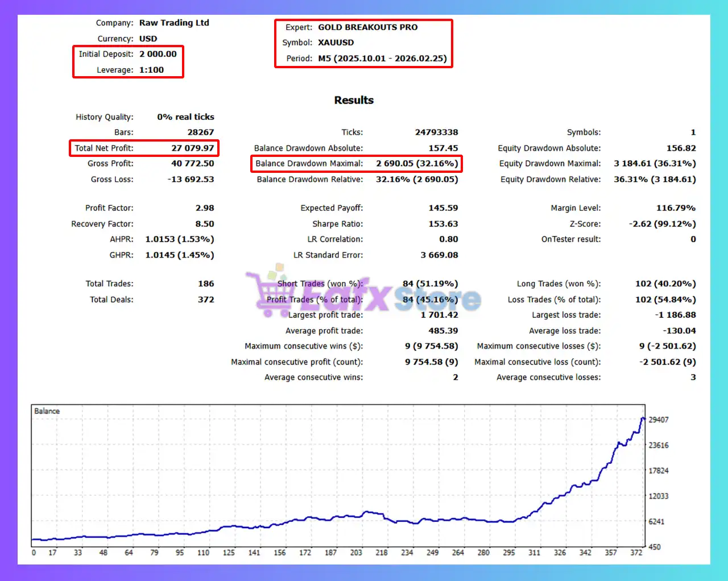Select the Total Net Profit value 27 079.97
This screenshot has width=728, height=581.
193,148
